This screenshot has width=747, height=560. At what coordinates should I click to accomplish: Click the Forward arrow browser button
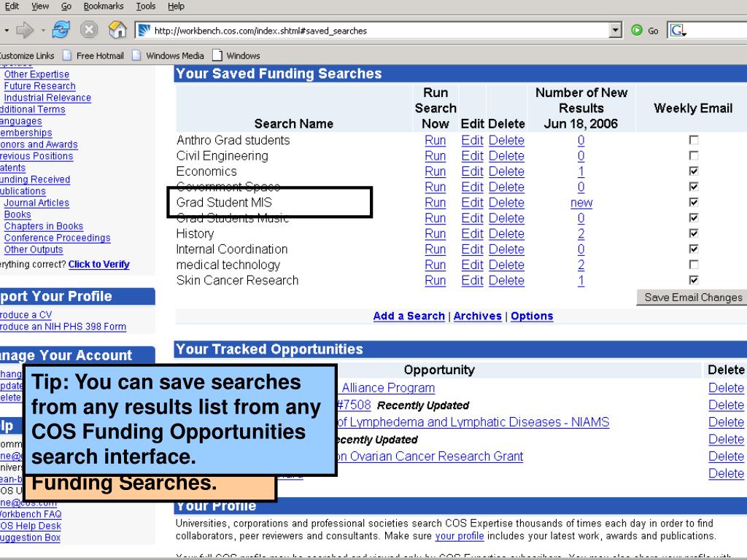click(25, 31)
